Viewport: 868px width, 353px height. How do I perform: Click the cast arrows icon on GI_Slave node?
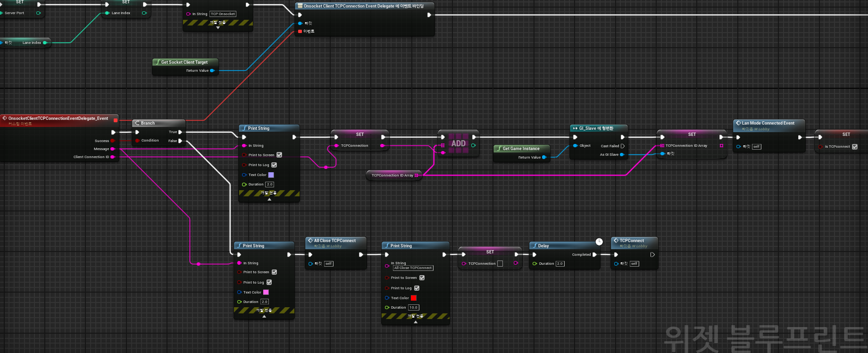[x=575, y=128]
